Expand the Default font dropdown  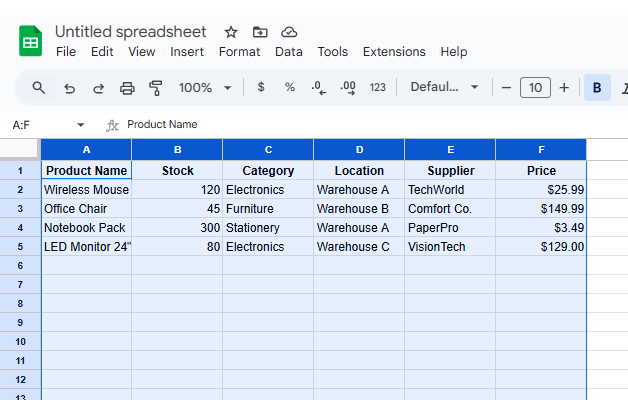(x=444, y=88)
